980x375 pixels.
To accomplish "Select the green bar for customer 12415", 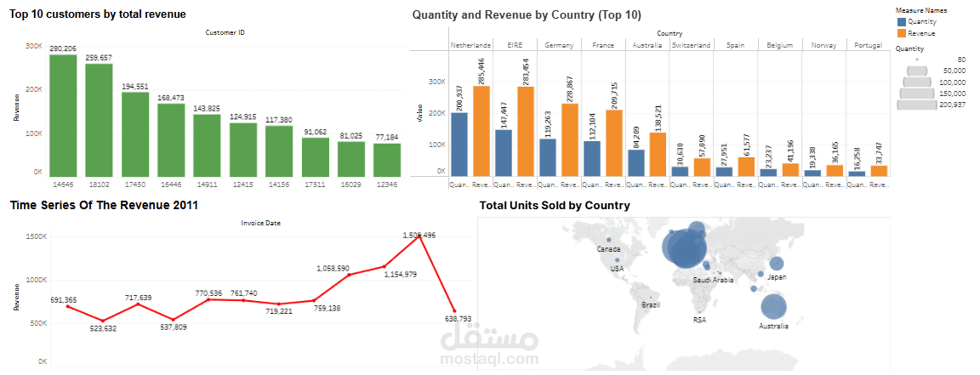I will click(243, 150).
